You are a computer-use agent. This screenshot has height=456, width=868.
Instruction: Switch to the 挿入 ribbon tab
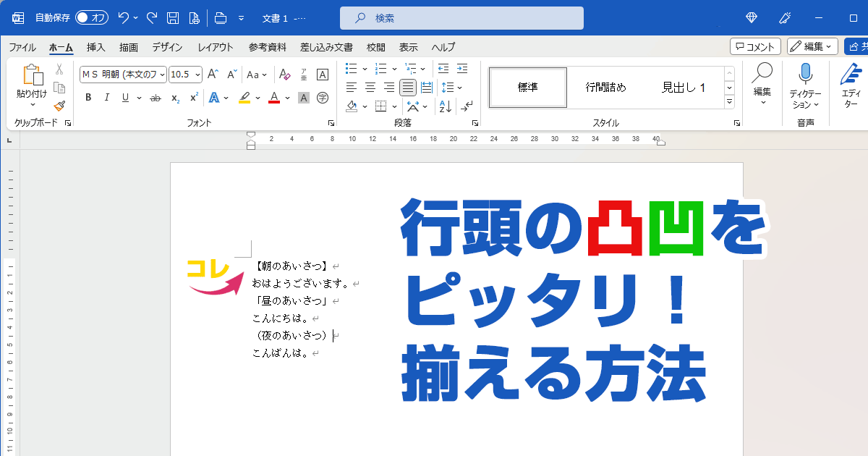(96, 47)
